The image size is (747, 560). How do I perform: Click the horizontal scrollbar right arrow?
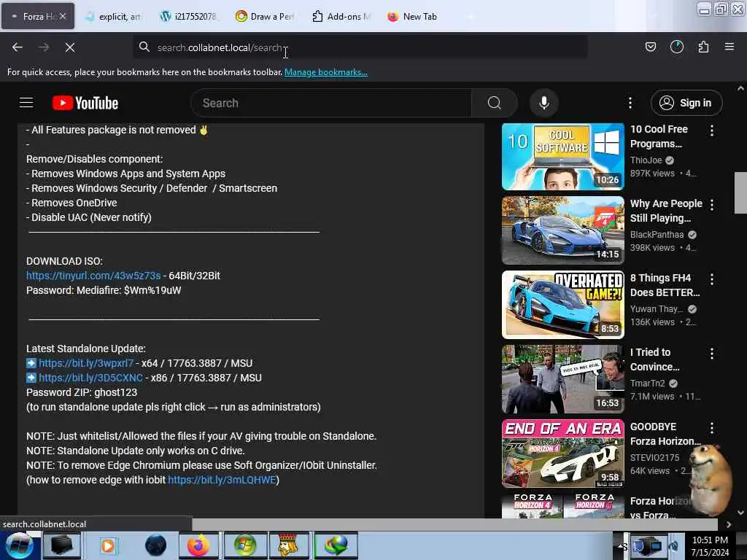(x=729, y=524)
